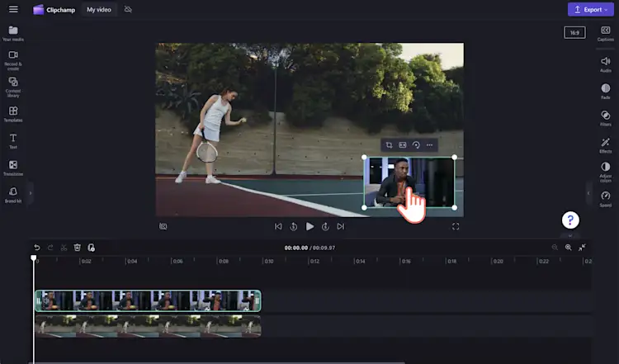The width and height of the screenshot is (619, 364).
Task: Click the chevron below the help button
Action: pyautogui.click(x=570, y=236)
